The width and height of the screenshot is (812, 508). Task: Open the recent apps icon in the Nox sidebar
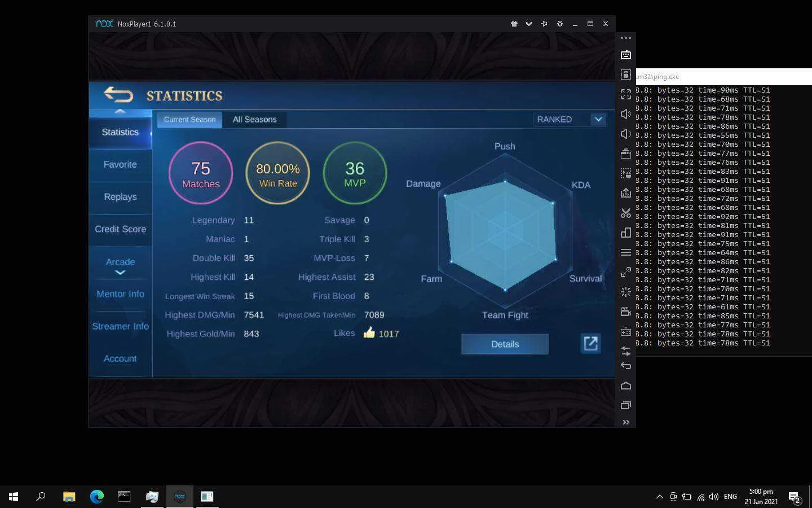click(626, 405)
